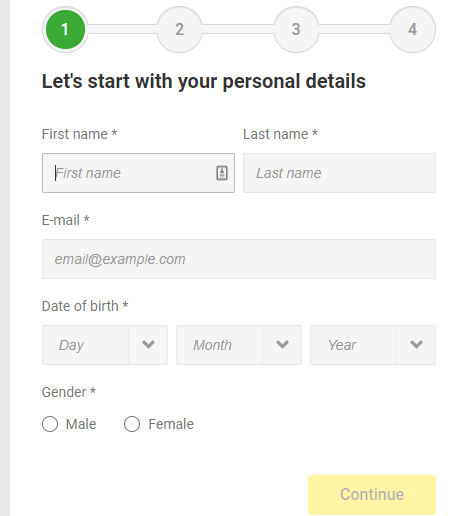Expand the Month dropdown arrow

point(282,345)
